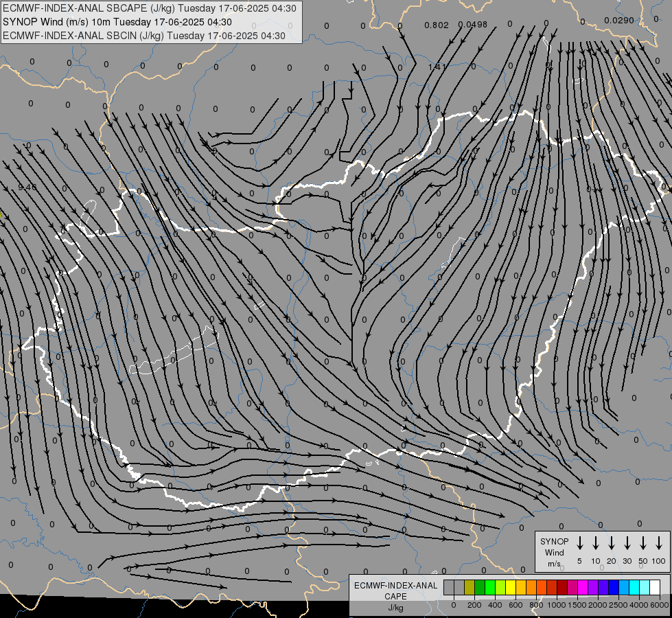
Task: Select the bright cyan CAPE legend swatch
Action: click(634, 587)
